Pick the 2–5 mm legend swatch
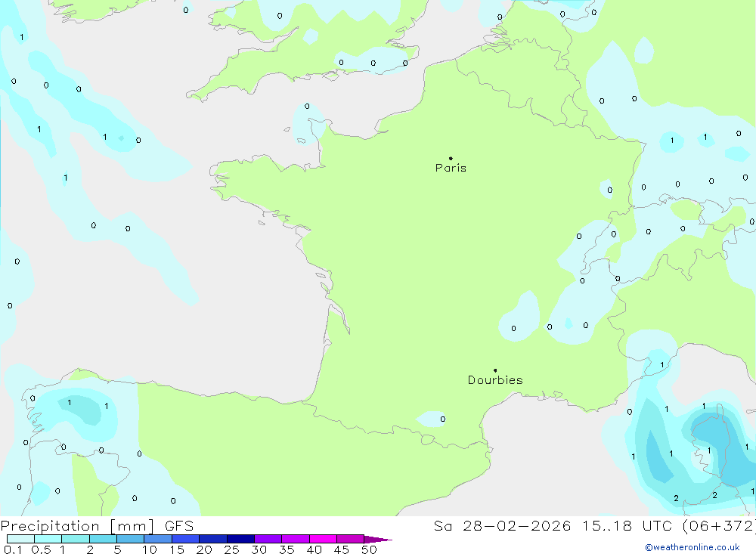The image size is (756, 554). [103, 539]
